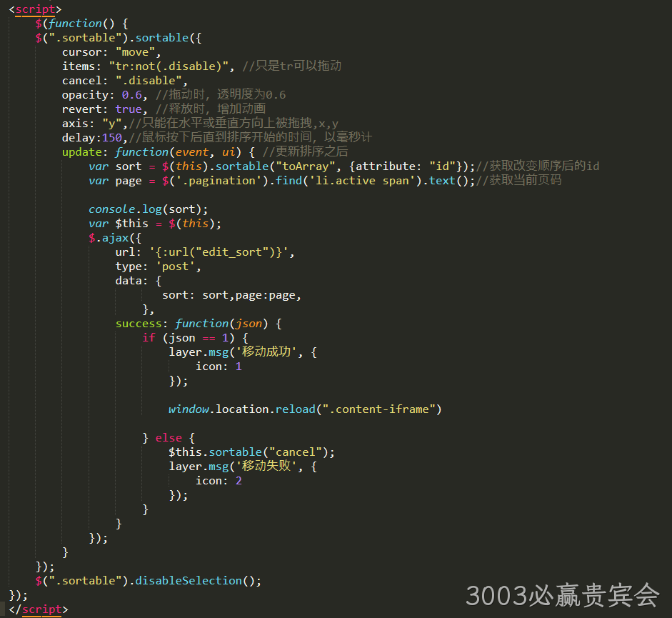Click the comment //只是tr可以拖动
Screen dimensions: 672x618
(292, 66)
